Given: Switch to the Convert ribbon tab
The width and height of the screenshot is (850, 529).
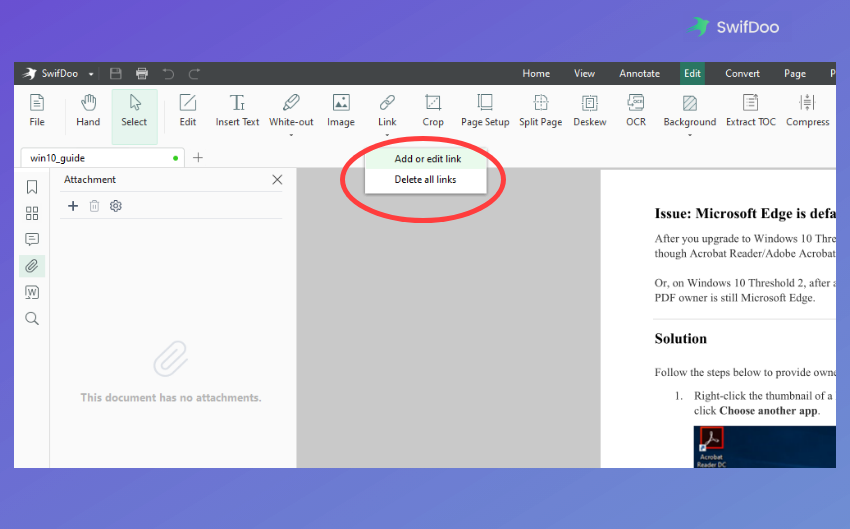Looking at the screenshot, I should [x=742, y=73].
